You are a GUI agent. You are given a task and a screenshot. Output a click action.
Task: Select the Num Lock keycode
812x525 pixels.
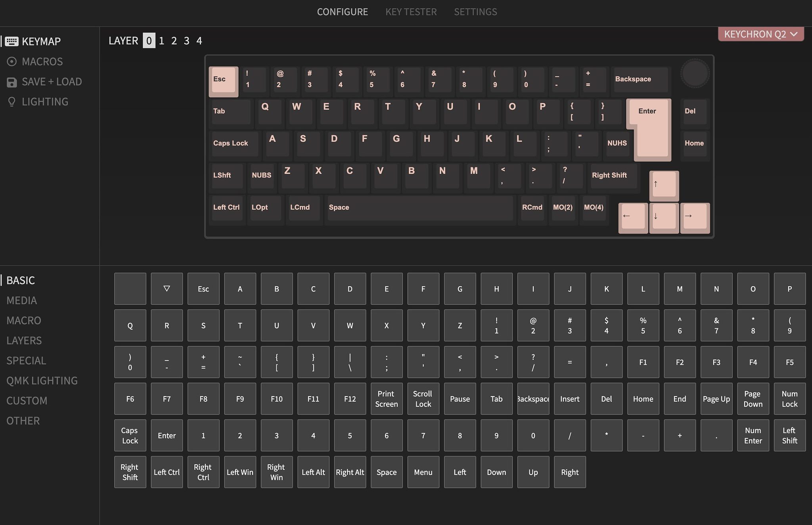[x=790, y=399]
